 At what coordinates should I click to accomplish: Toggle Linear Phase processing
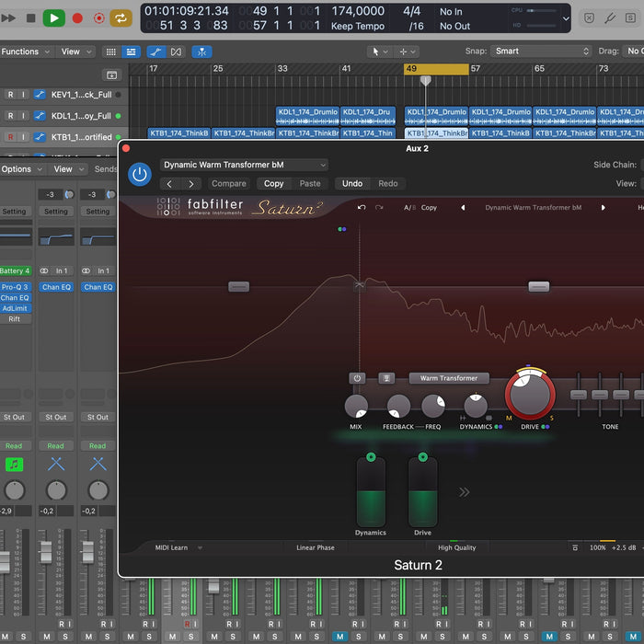coord(316,548)
